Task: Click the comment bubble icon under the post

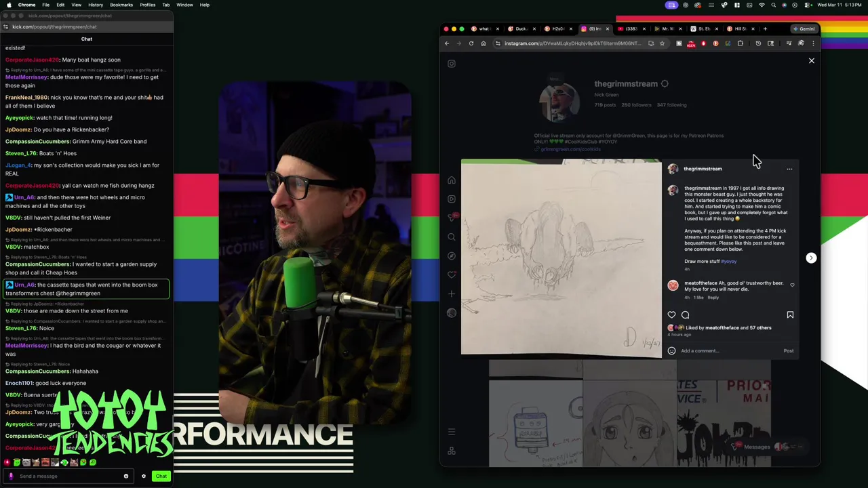Action: point(685,315)
